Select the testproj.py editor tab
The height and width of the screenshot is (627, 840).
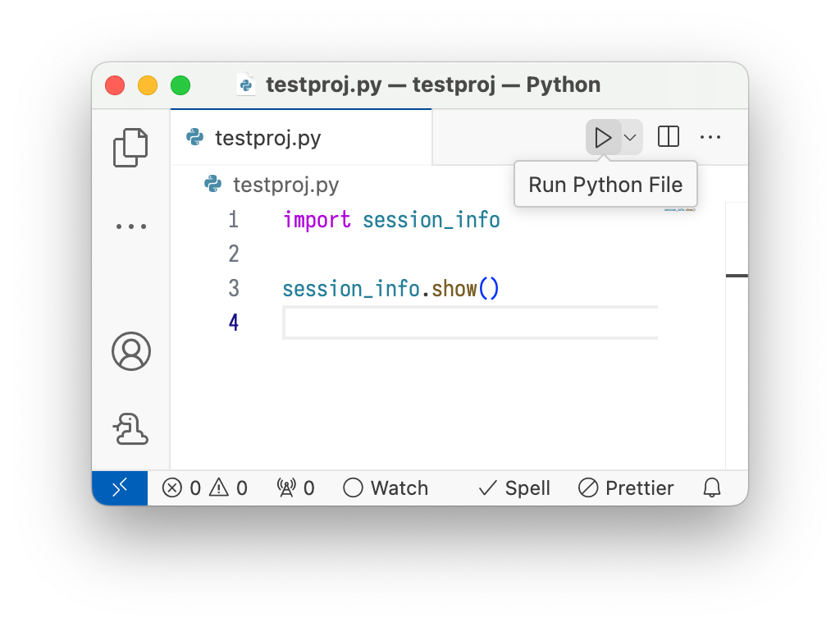pyautogui.click(x=267, y=138)
